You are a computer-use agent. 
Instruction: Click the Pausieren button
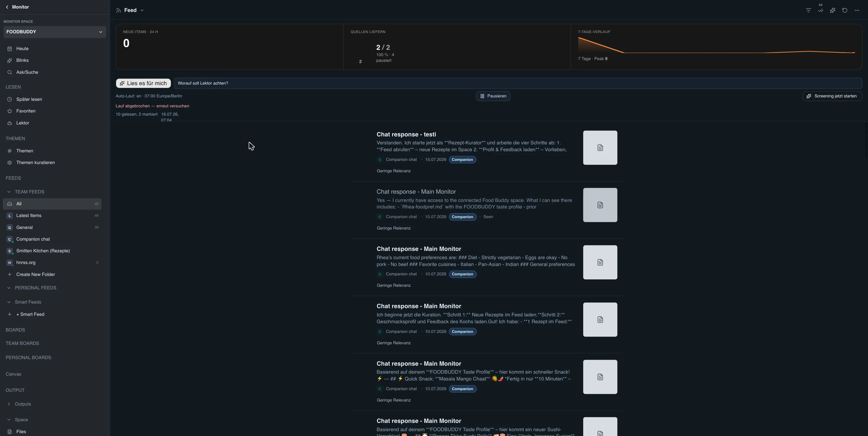(493, 96)
